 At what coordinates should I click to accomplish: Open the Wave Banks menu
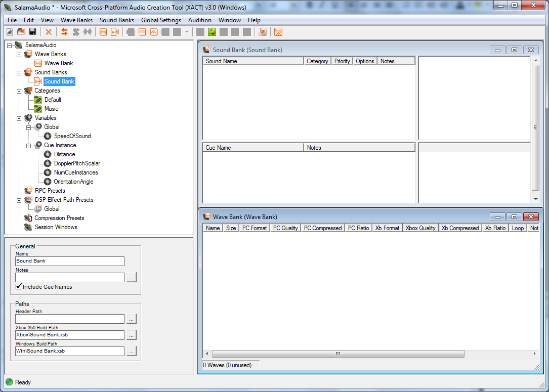point(76,20)
